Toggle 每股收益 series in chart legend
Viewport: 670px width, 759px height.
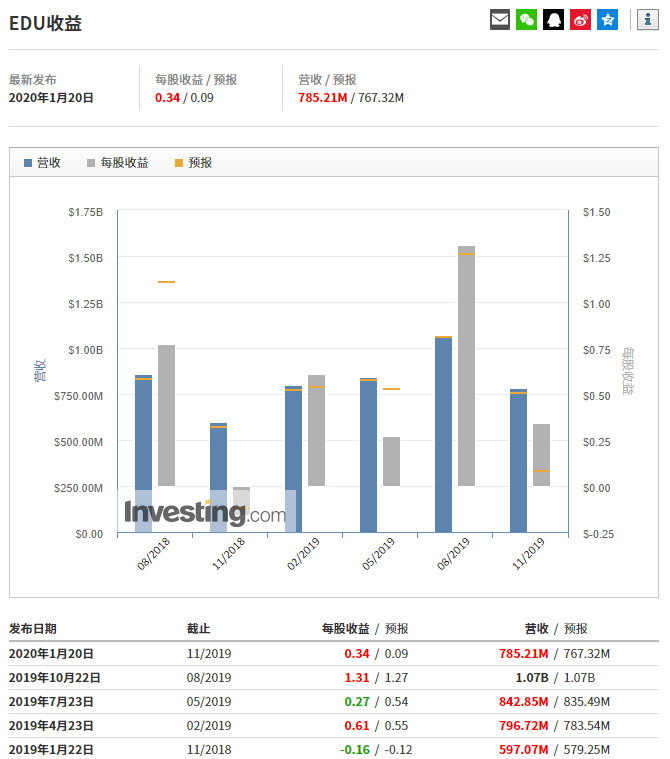(x=118, y=163)
